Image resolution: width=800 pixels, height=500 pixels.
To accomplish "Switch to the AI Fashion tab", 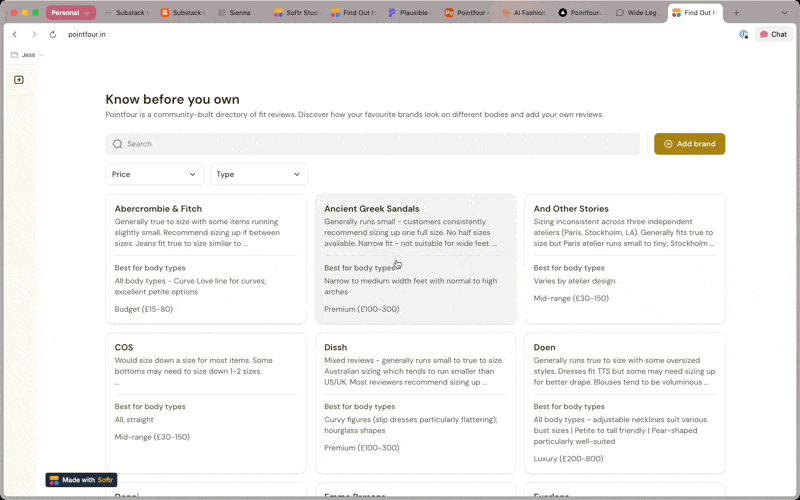I will tap(524, 13).
